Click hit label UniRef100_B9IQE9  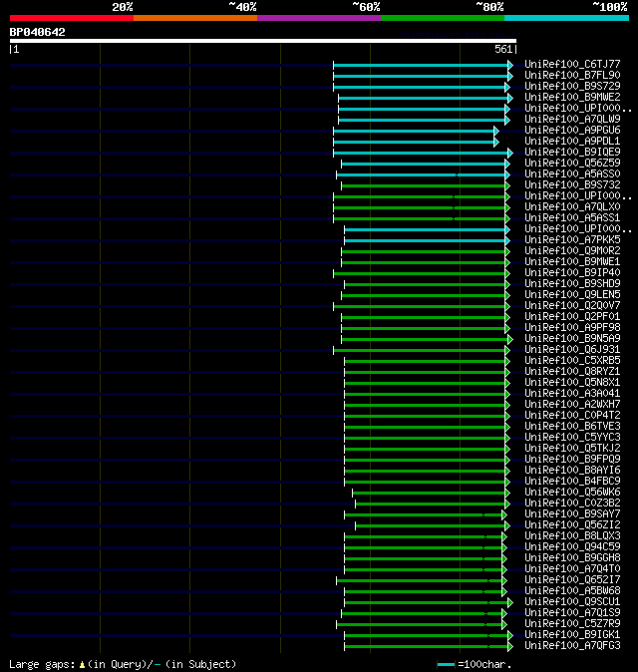click(572, 153)
